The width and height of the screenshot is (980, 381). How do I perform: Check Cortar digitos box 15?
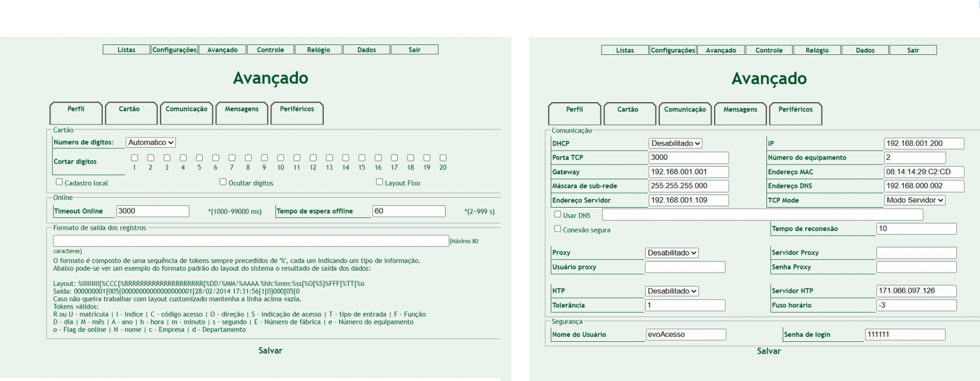(x=362, y=158)
